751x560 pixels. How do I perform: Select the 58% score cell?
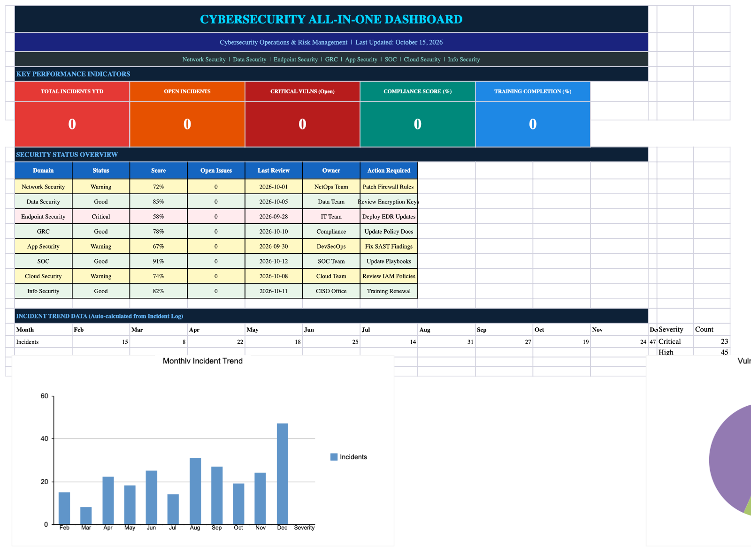(x=159, y=217)
